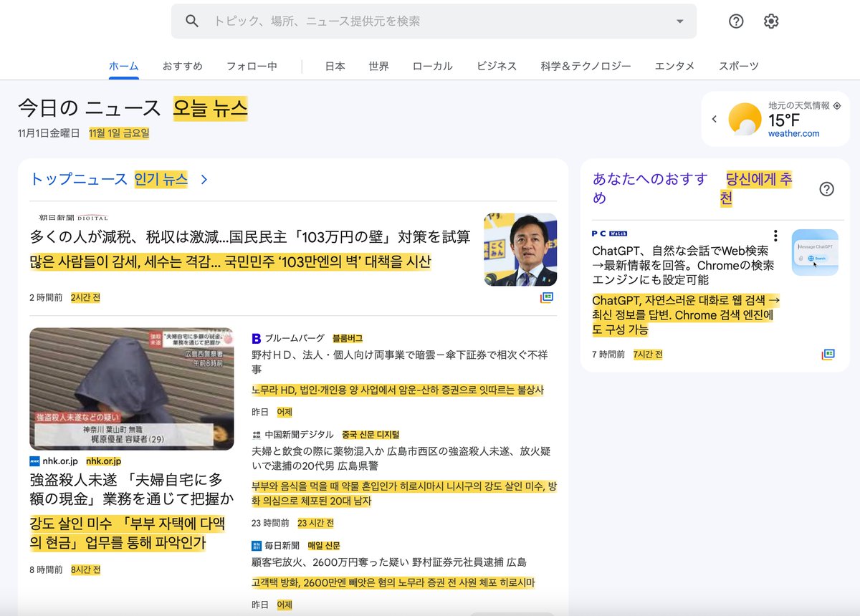Switch to the スポーツ tab
This screenshot has width=860, height=616.
coord(738,65)
